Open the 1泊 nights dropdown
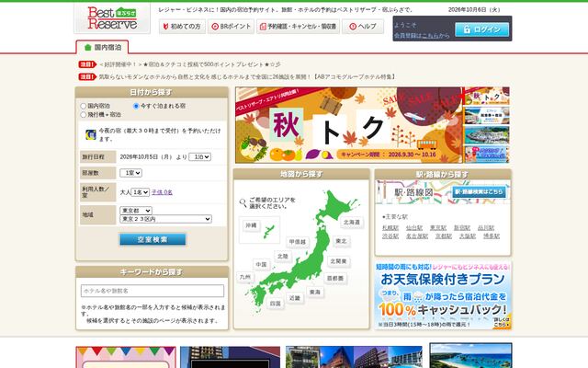Viewport: 588px width, 368px height. 200,157
